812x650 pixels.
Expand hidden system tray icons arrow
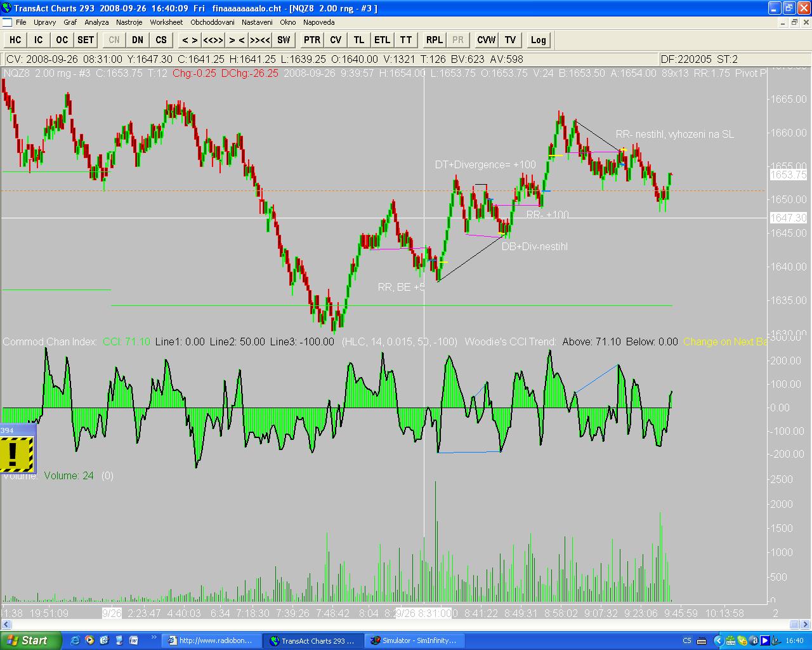tap(719, 640)
